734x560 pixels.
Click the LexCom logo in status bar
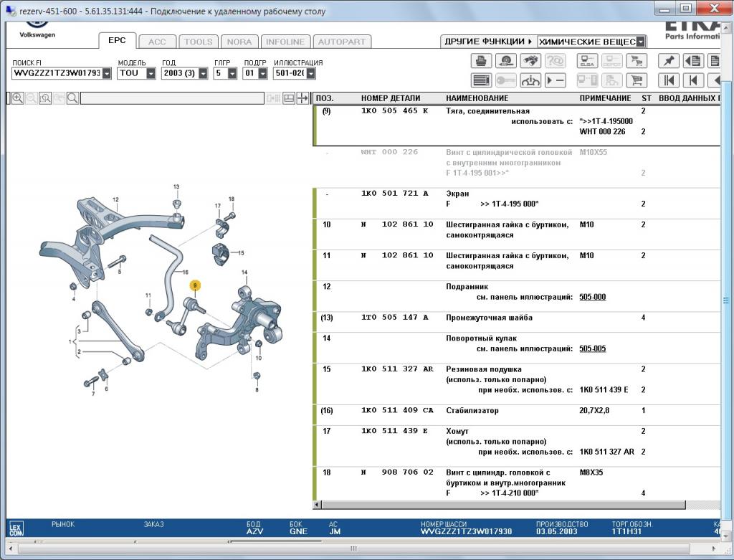point(16,529)
